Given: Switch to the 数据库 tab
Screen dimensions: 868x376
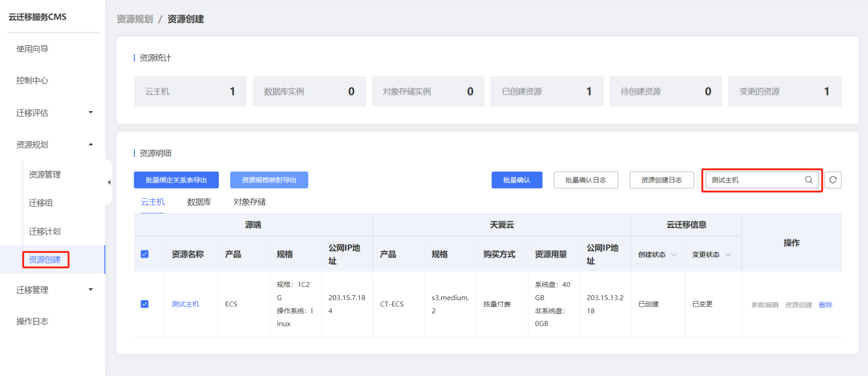Looking at the screenshot, I should pyautogui.click(x=199, y=202).
